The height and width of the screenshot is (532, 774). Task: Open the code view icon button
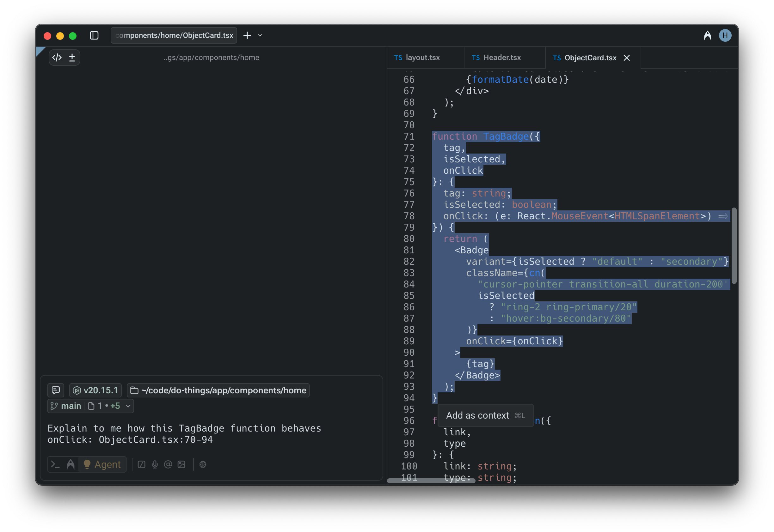click(57, 58)
